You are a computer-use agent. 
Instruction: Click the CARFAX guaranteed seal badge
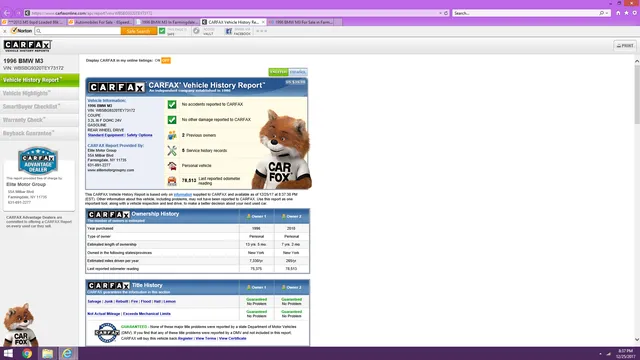tap(107, 333)
